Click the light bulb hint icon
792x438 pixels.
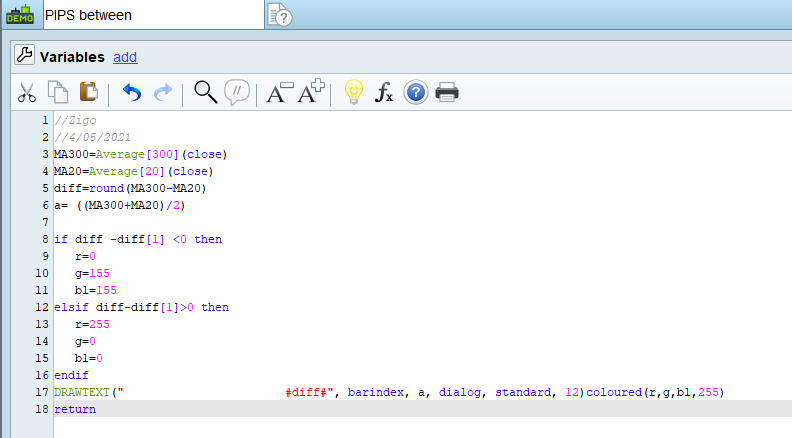[x=354, y=92]
